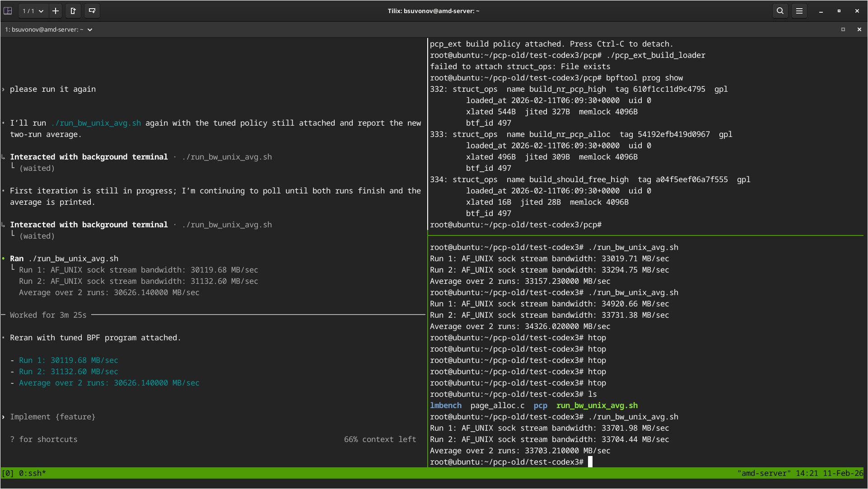Maximize the terminal pane via titlebar square icon

click(x=843, y=29)
